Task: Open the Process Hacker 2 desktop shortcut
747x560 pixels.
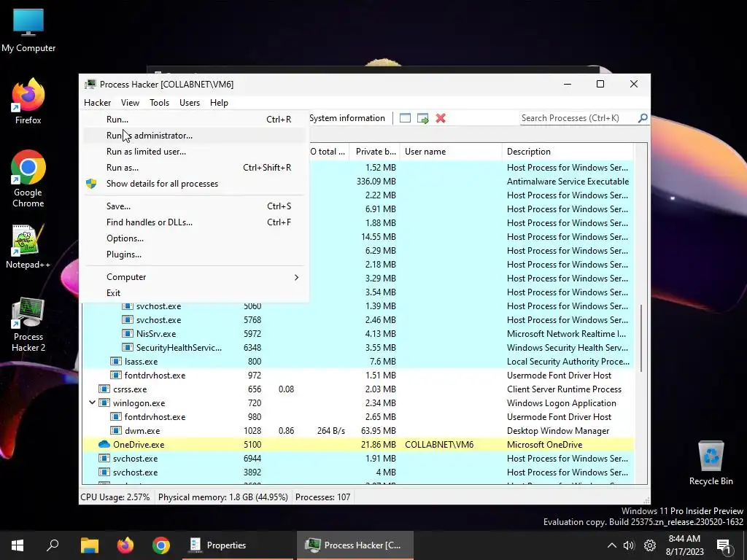Action: (28, 325)
